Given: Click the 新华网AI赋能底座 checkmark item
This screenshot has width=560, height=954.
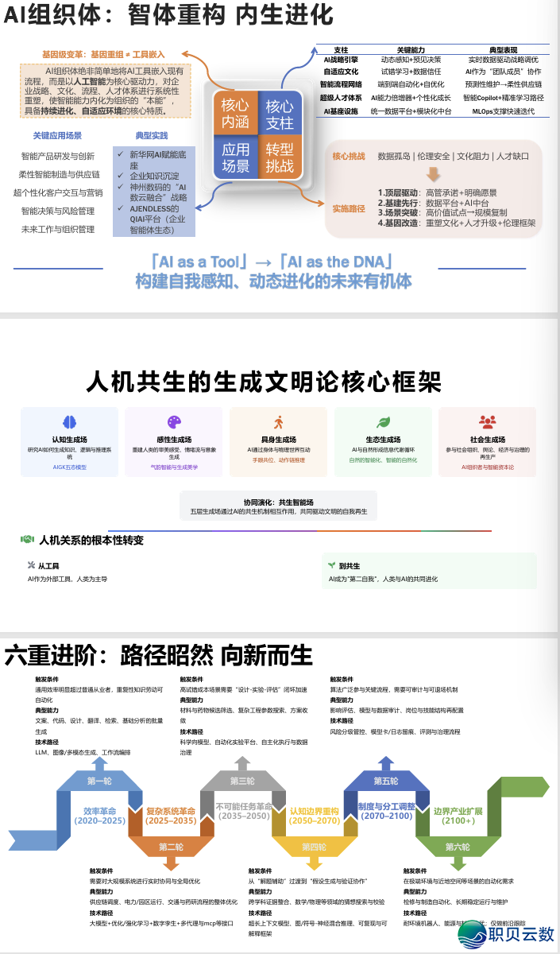Looking at the screenshot, I should pyautogui.click(x=152, y=160).
